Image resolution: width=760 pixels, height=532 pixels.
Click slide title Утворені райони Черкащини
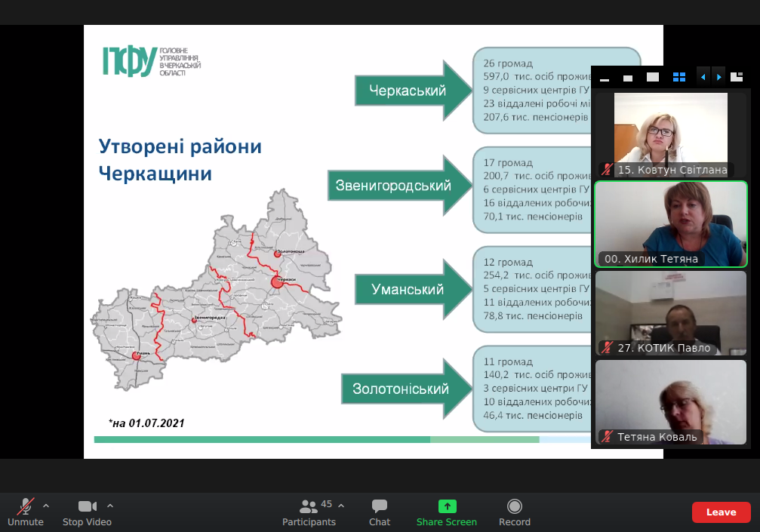pos(180,160)
